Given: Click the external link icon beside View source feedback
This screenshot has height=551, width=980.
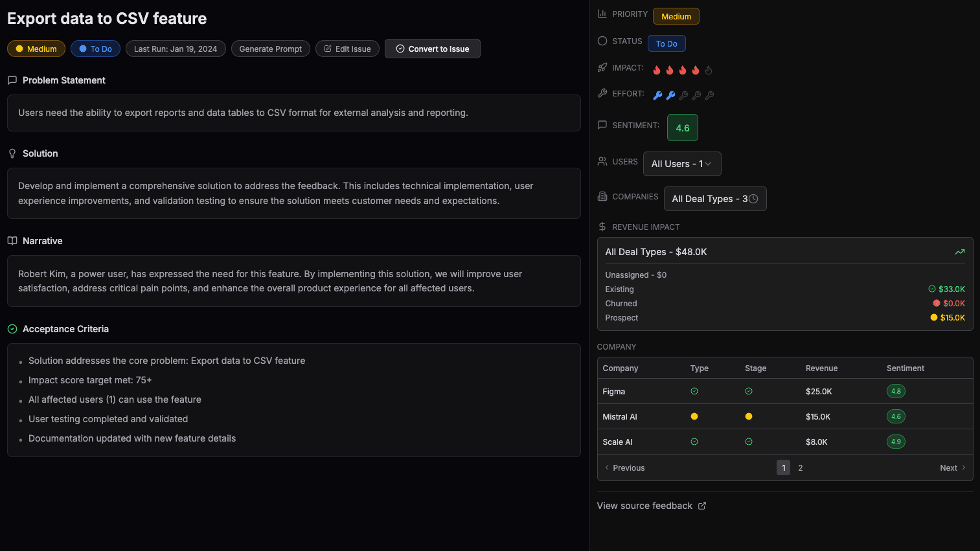Looking at the screenshot, I should click(702, 506).
